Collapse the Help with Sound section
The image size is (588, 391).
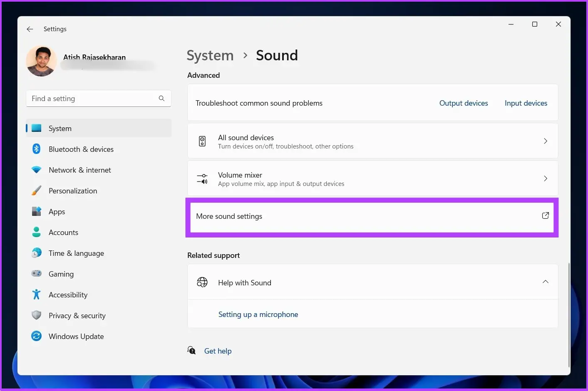545,282
